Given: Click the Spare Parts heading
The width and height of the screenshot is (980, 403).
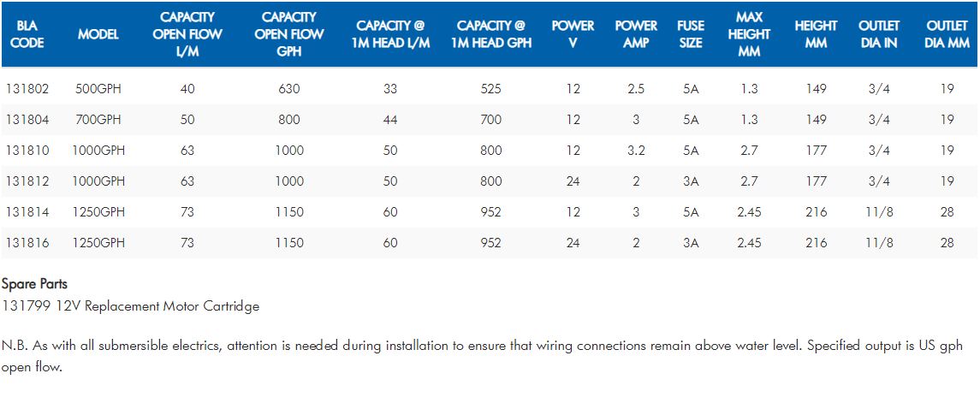Looking at the screenshot, I should (x=34, y=284).
